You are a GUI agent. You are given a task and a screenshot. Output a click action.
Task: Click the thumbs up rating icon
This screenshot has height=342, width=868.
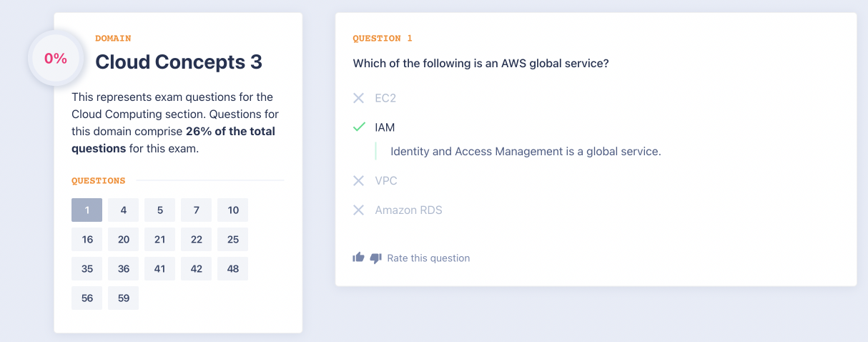point(359,257)
